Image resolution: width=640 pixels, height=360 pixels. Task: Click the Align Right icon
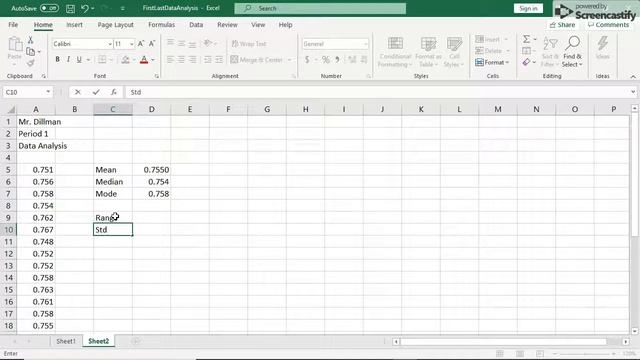pyautogui.click(x=192, y=60)
